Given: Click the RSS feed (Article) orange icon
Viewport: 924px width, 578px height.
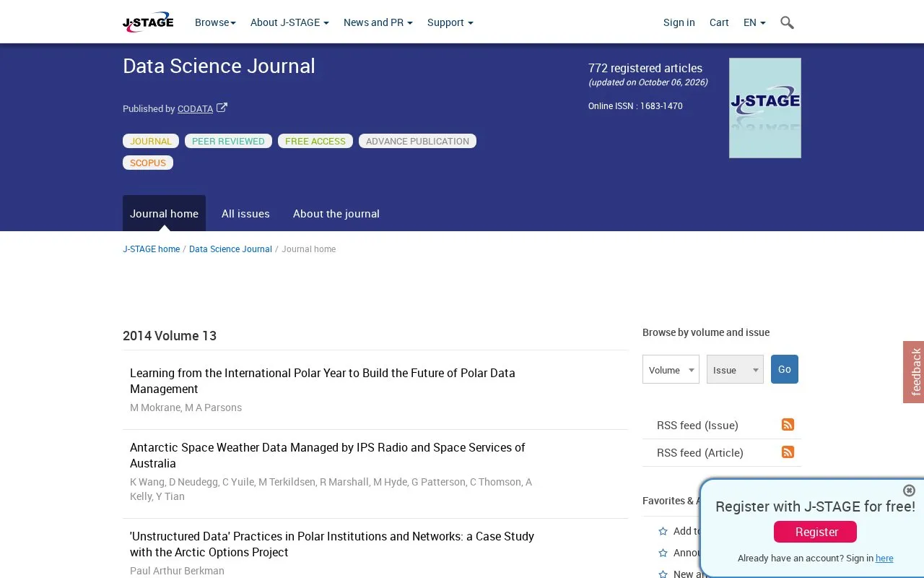Looking at the screenshot, I should pyautogui.click(x=788, y=452).
